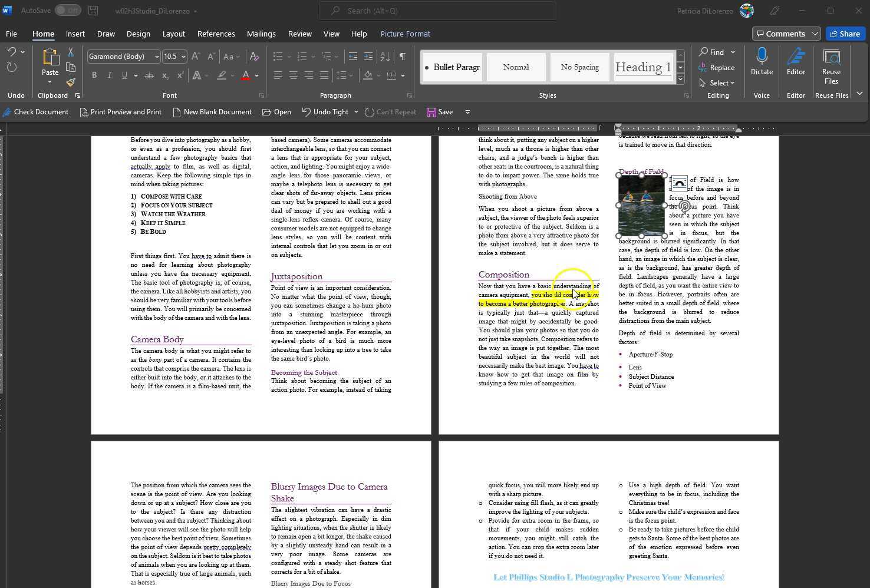Click the Search box in title bar
The image size is (870, 588).
click(437, 11)
